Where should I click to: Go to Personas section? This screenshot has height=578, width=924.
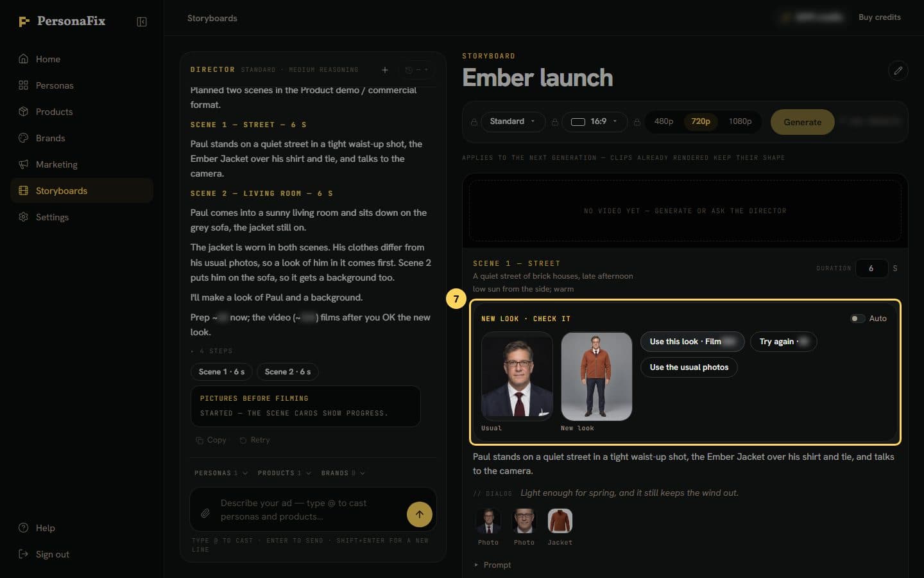tap(81, 85)
